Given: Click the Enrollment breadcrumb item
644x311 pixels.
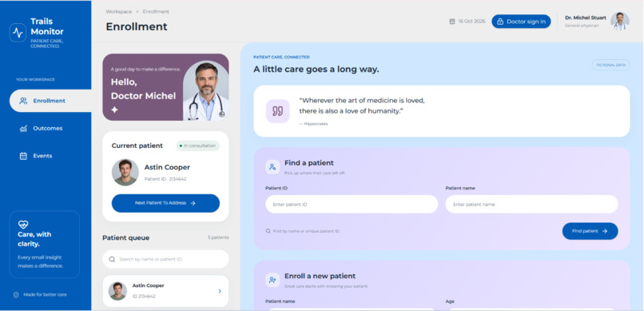Looking at the screenshot, I should point(156,11).
